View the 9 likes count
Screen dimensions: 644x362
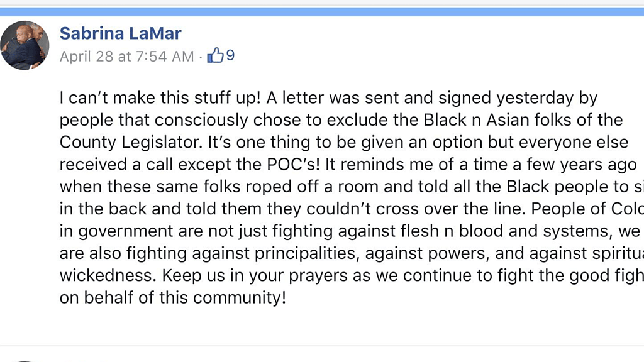click(x=230, y=55)
